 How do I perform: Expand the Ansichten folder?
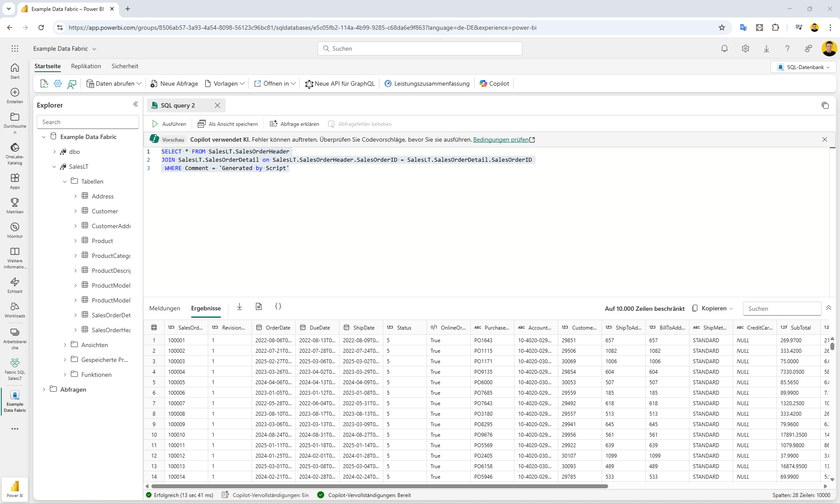tap(65, 345)
